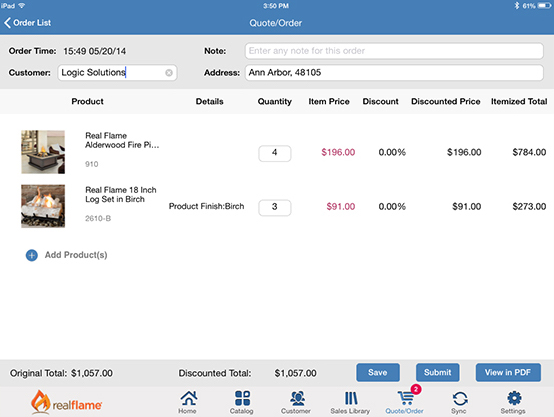
Task: Go back to Order List
Action: (28, 23)
